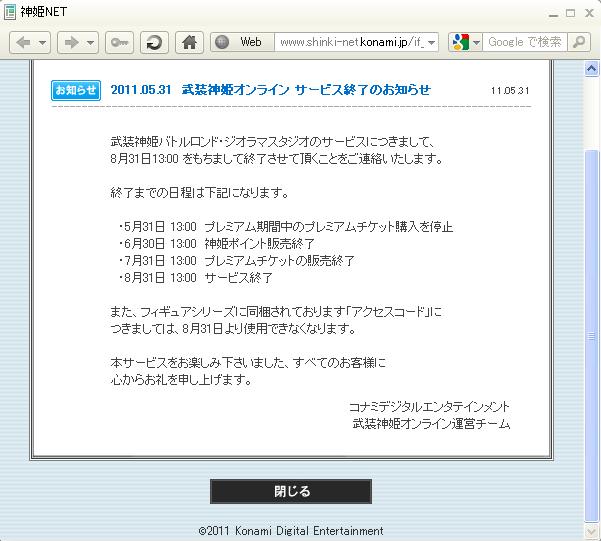Click the Web label in the address bar

click(x=251, y=42)
